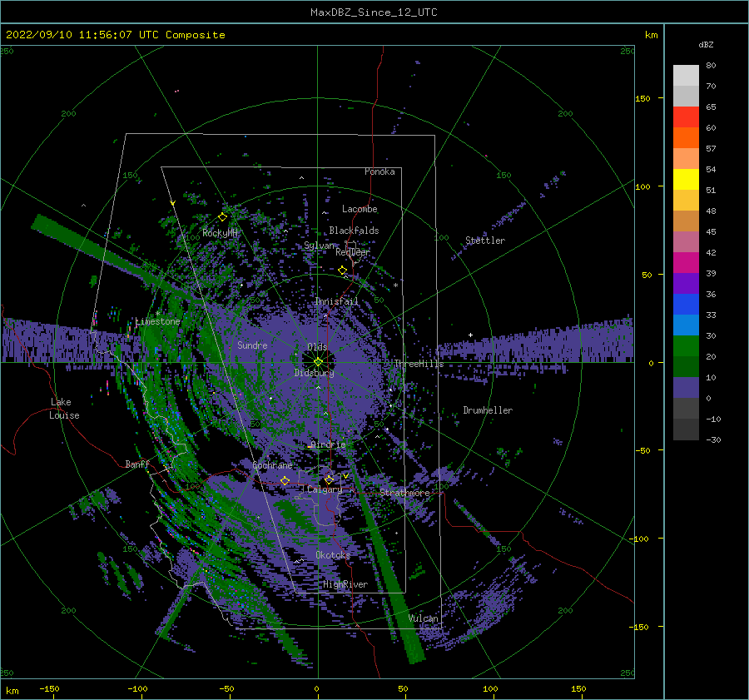Select the Limestone label
Screen dimensions: 749x700
(x=157, y=321)
